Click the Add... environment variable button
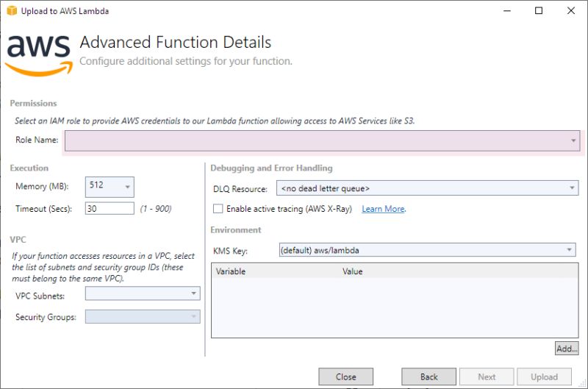This screenshot has height=389, width=588. (567, 349)
